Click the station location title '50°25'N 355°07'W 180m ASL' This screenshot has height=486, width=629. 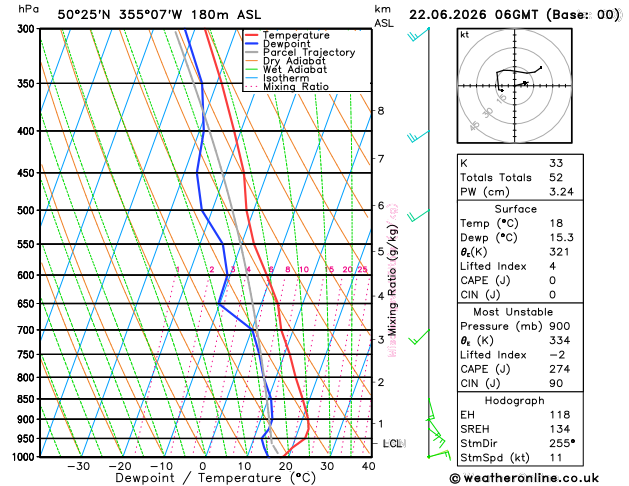159,15
